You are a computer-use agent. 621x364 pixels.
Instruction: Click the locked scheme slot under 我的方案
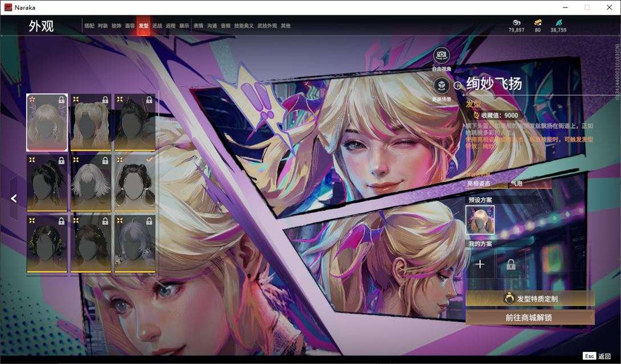[x=511, y=264]
